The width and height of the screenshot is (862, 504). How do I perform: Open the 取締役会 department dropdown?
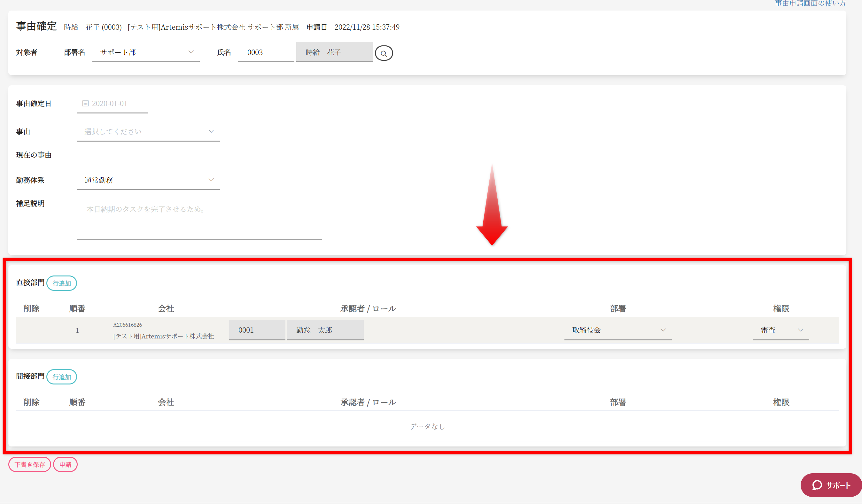pyautogui.click(x=618, y=330)
